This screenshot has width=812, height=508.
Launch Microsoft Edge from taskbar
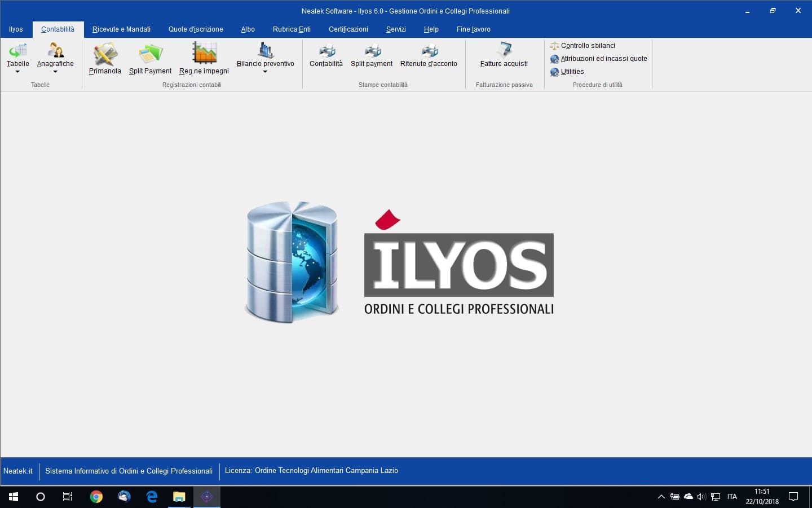pos(152,497)
